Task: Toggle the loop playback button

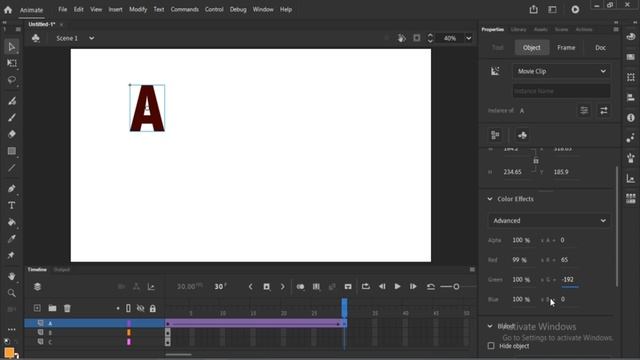Action: pyautogui.click(x=366, y=287)
